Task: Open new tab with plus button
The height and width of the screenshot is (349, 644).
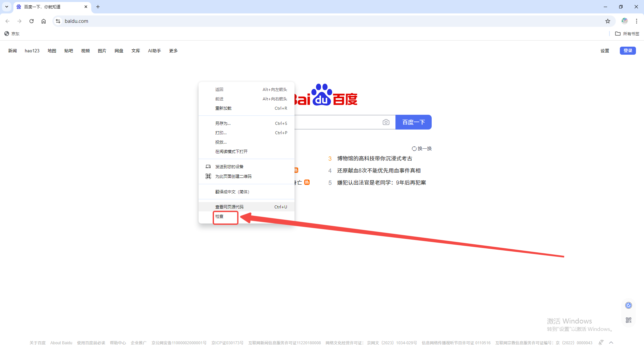Action: [x=98, y=7]
